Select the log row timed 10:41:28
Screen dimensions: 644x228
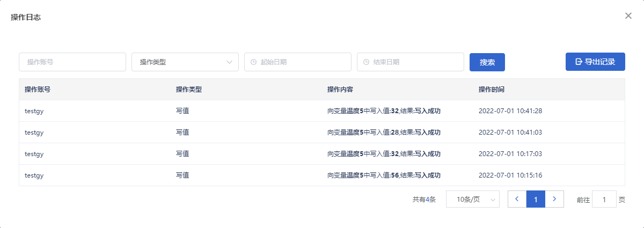[x=322, y=111]
